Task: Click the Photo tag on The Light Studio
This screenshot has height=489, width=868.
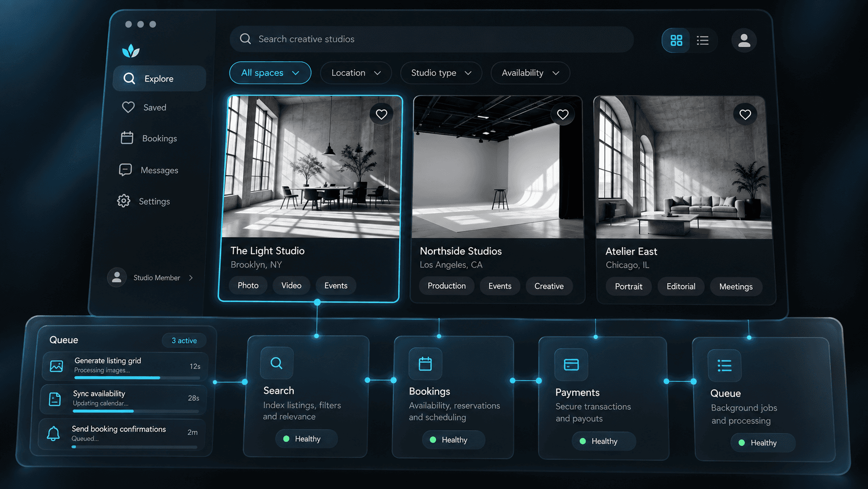Action: 248,285
